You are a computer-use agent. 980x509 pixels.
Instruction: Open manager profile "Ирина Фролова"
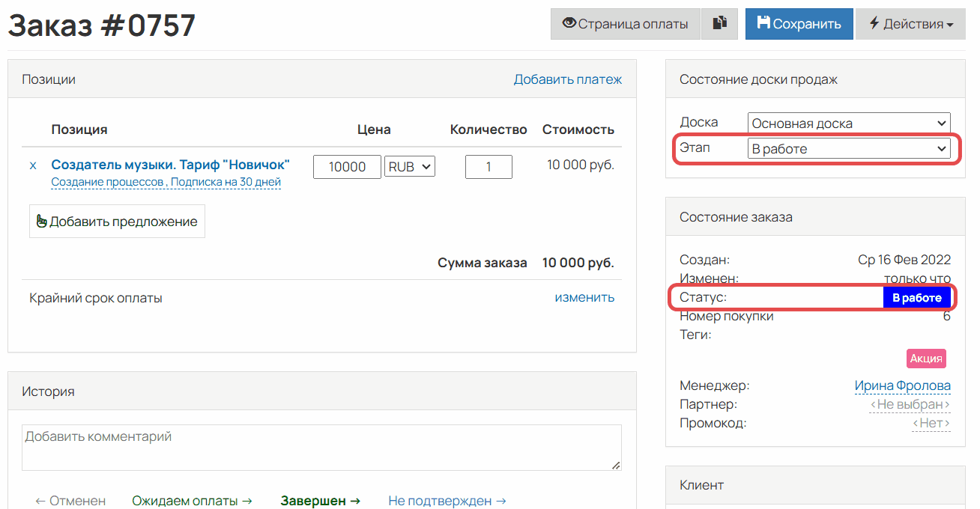(x=903, y=385)
